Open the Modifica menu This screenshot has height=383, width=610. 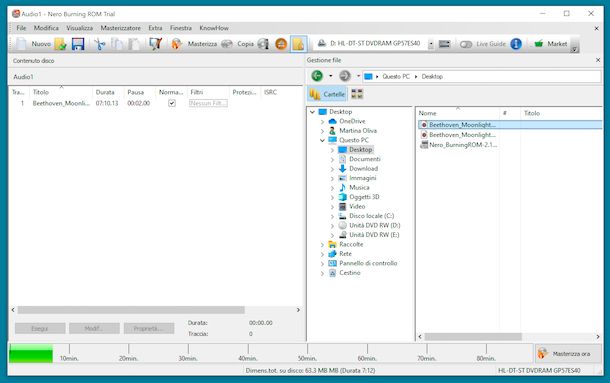click(x=46, y=28)
